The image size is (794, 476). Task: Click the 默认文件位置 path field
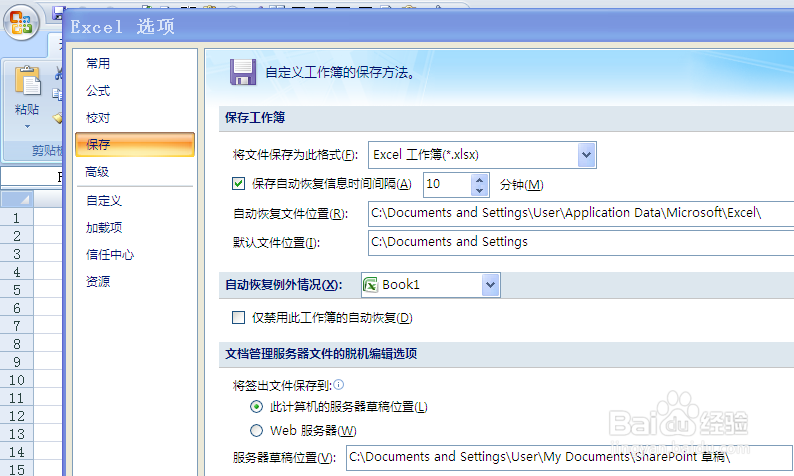click(581, 243)
